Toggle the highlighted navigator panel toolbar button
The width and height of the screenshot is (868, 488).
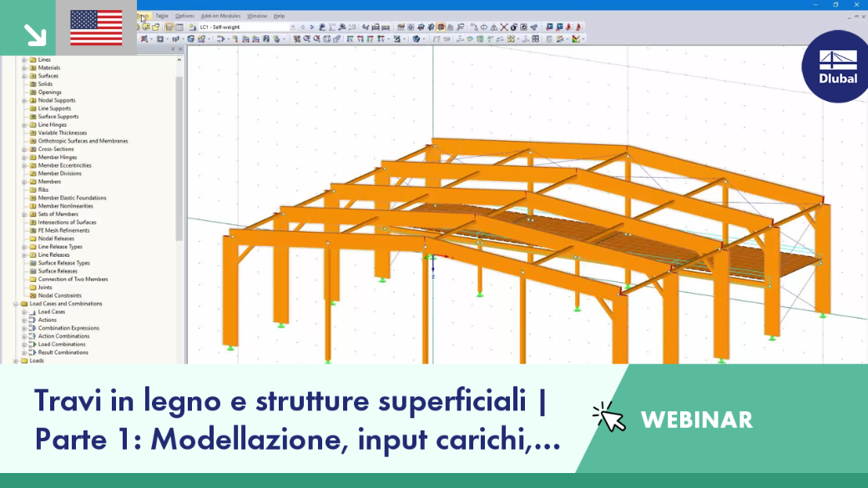(169, 27)
